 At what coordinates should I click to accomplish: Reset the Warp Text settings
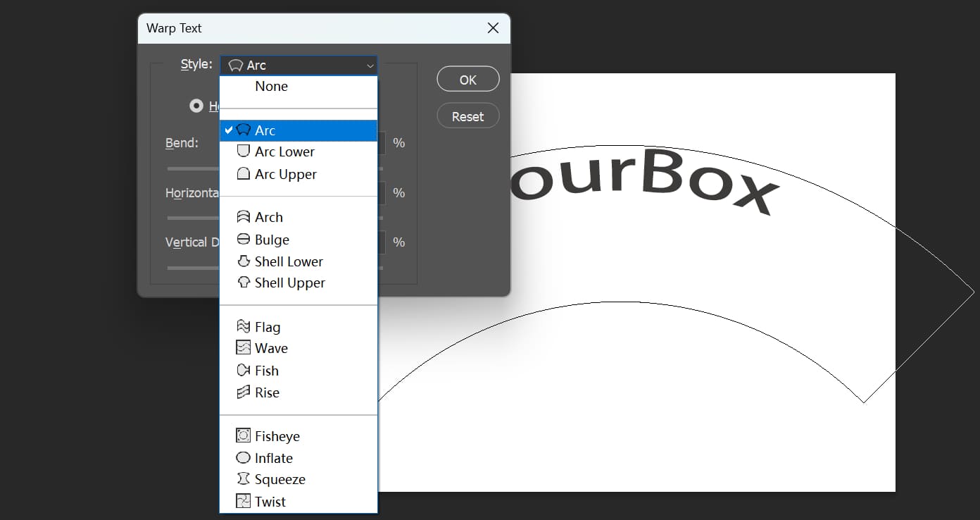point(467,116)
